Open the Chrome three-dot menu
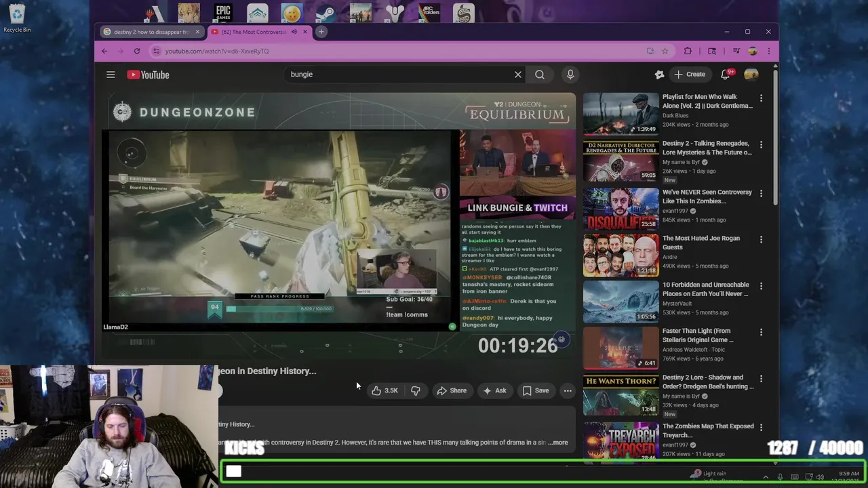 (x=768, y=51)
